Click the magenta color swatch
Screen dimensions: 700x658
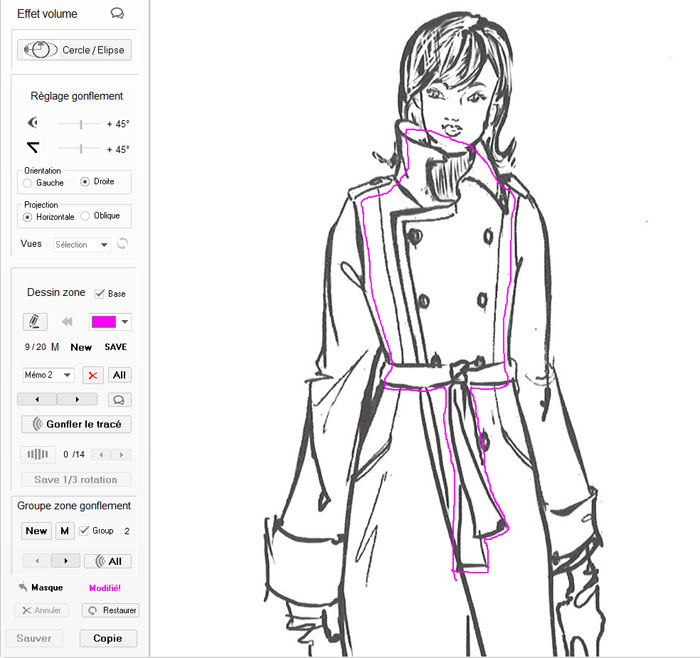click(x=103, y=322)
